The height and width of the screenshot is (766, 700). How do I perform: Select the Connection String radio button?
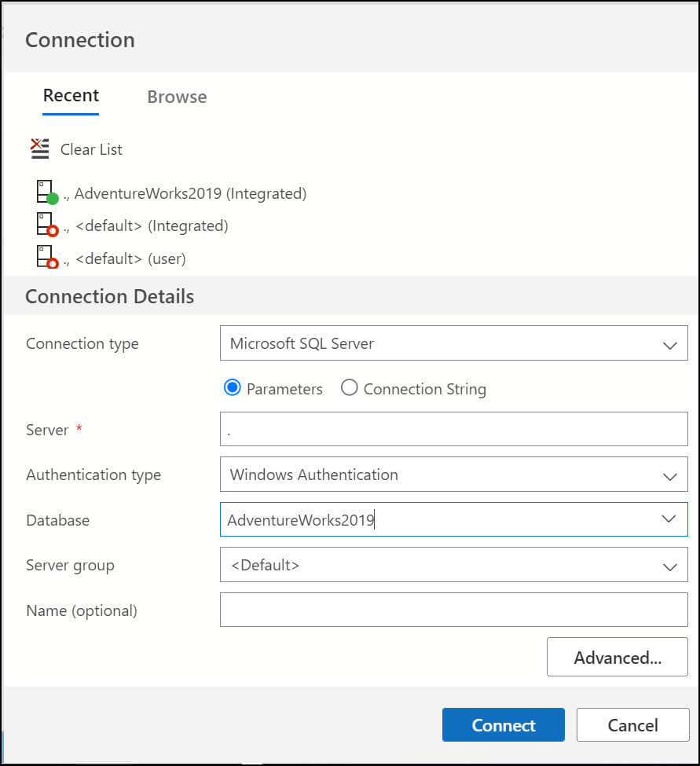click(x=350, y=388)
